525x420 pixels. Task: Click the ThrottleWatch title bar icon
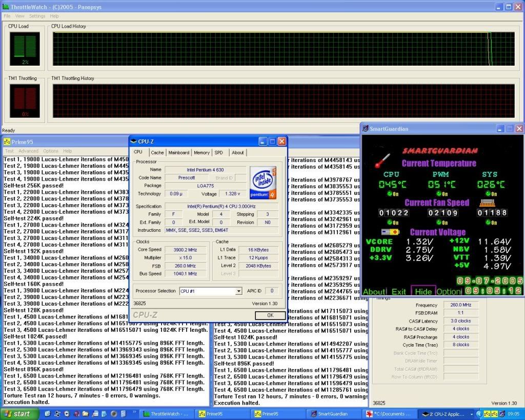click(x=6, y=7)
